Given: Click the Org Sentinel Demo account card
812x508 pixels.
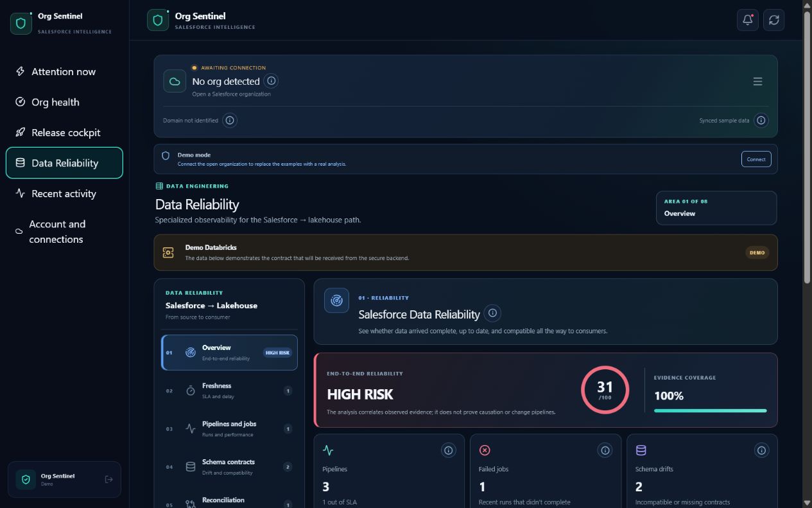Looking at the screenshot, I should click(64, 479).
